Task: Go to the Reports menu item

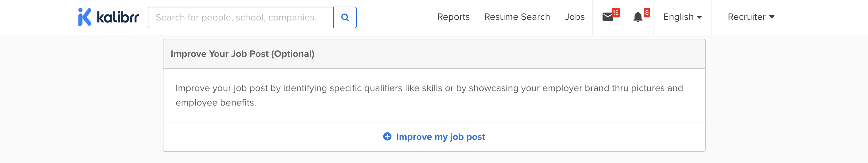Action: click(x=453, y=17)
